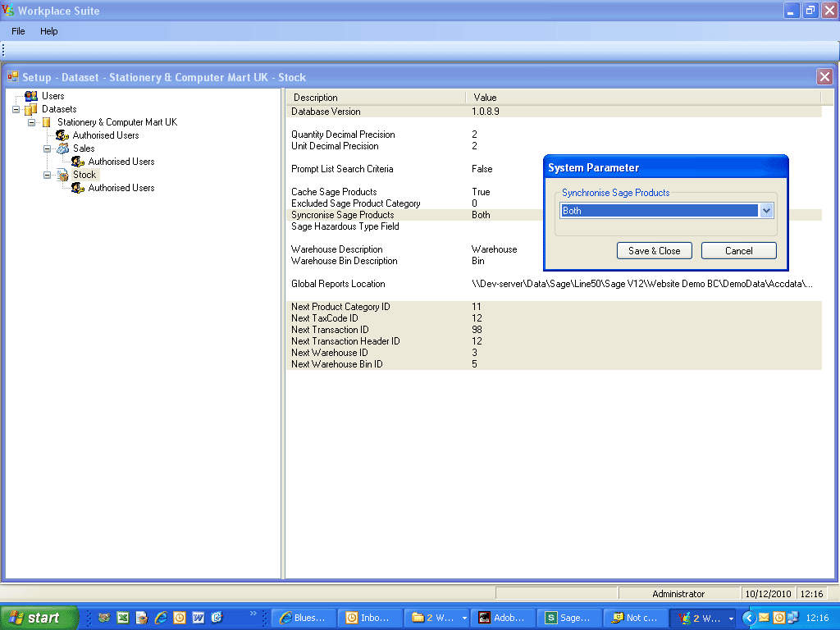Collapse the Stock tree node

tap(48, 175)
